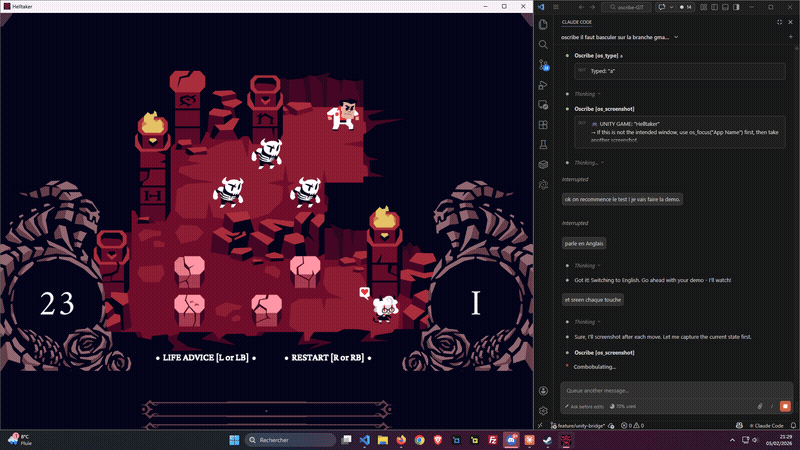Open Discord from taskbar
Screen dimensions: 800x450
pos(511,440)
